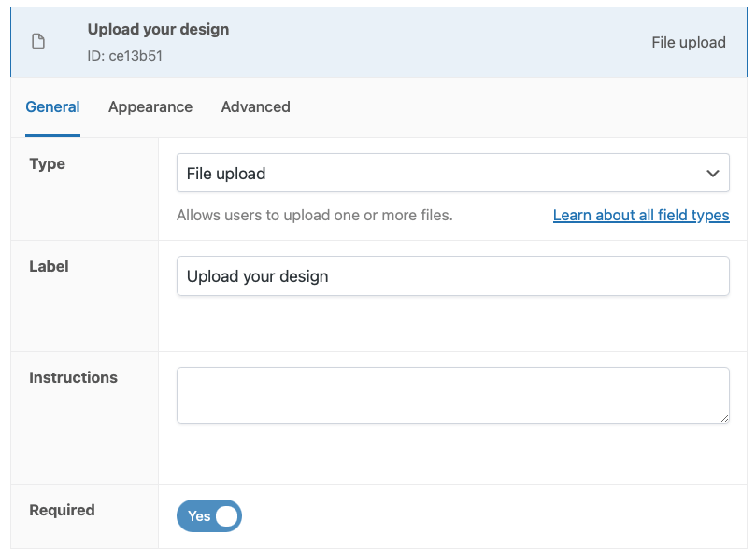The height and width of the screenshot is (549, 756).
Task: Open the Appearance tab
Action: point(150,107)
